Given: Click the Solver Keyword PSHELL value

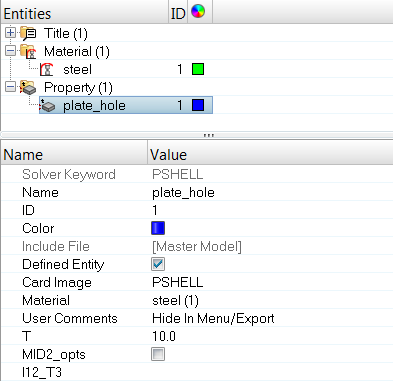Looking at the screenshot, I should point(178,174).
